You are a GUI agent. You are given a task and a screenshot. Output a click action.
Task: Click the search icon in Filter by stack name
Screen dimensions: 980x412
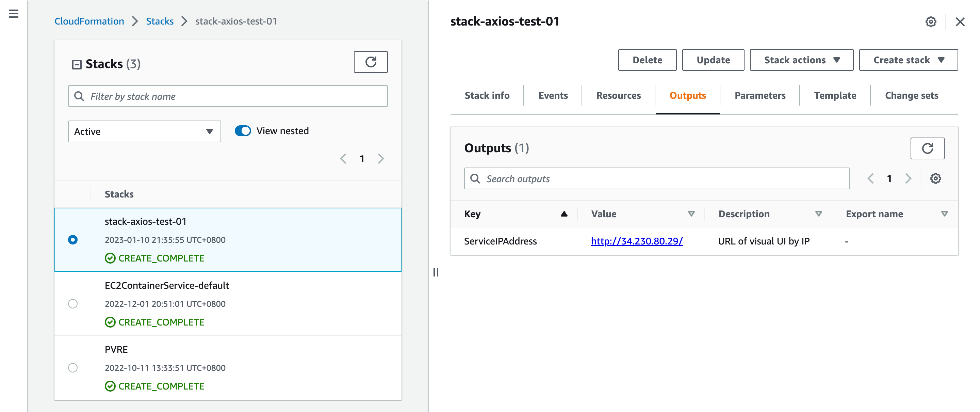point(79,96)
